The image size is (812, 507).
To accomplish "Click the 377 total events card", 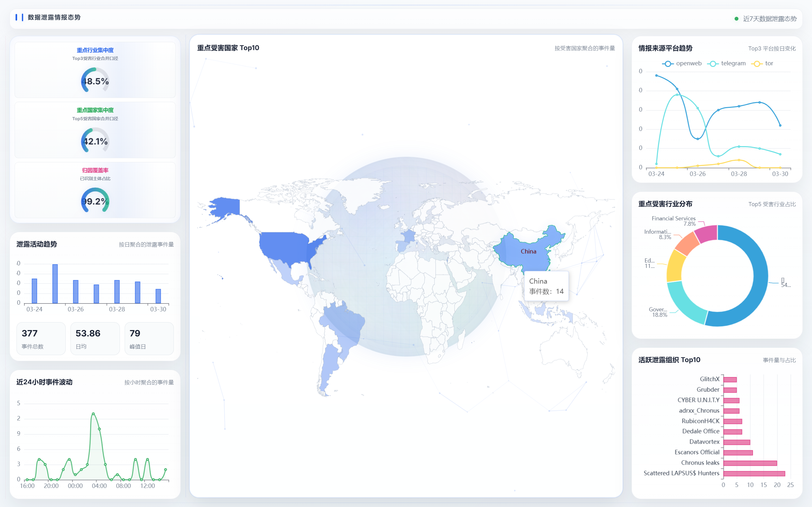I will click(41, 338).
